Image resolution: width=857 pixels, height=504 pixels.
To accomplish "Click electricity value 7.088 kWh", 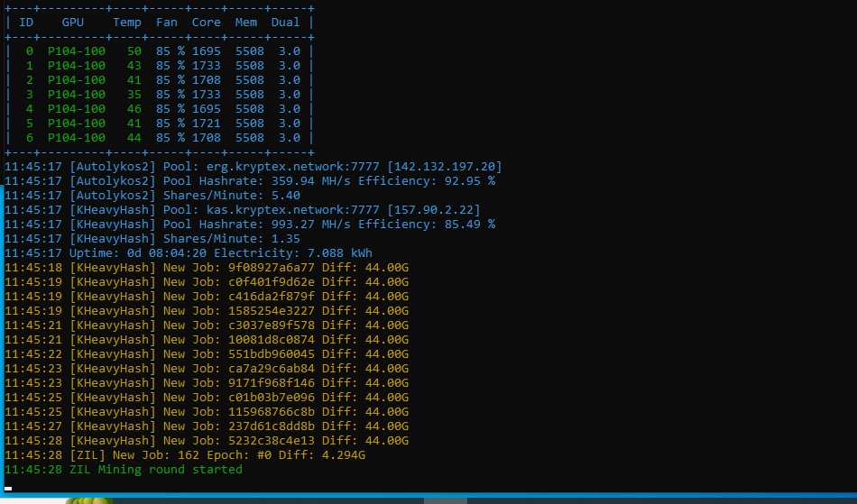I will (339, 253).
